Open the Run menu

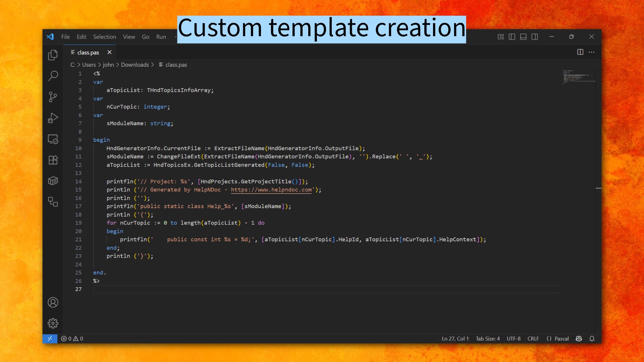pyautogui.click(x=161, y=37)
